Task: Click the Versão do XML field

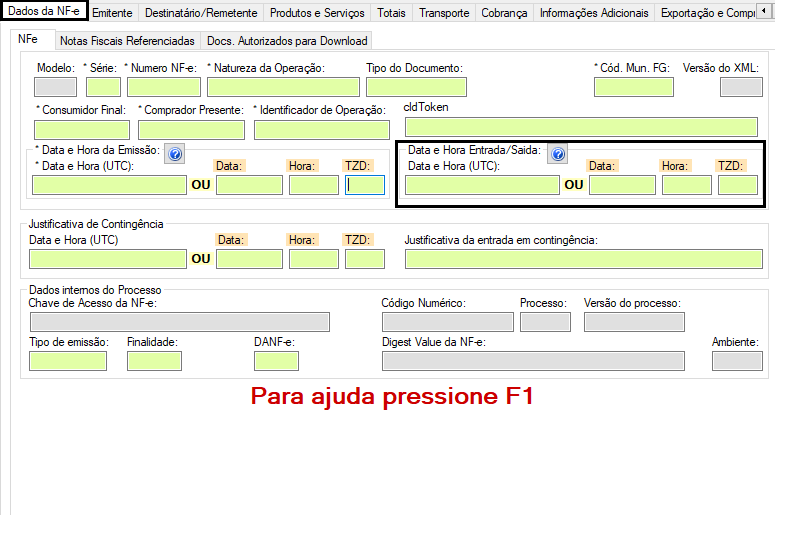Action: (x=741, y=87)
